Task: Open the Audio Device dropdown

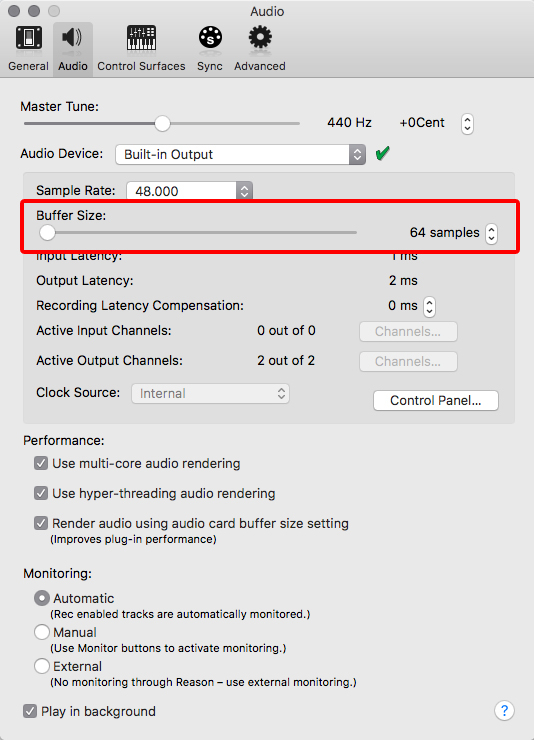Action: pyautogui.click(x=241, y=154)
